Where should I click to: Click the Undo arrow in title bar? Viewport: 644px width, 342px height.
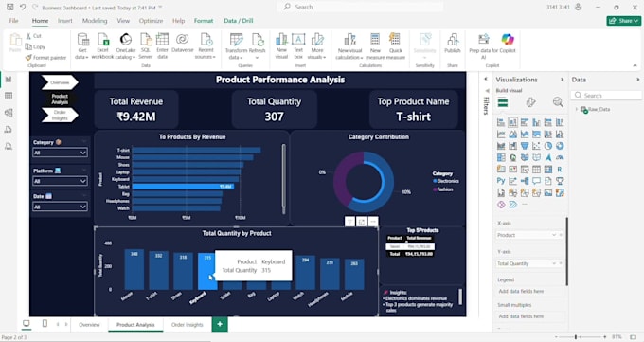point(23,7)
